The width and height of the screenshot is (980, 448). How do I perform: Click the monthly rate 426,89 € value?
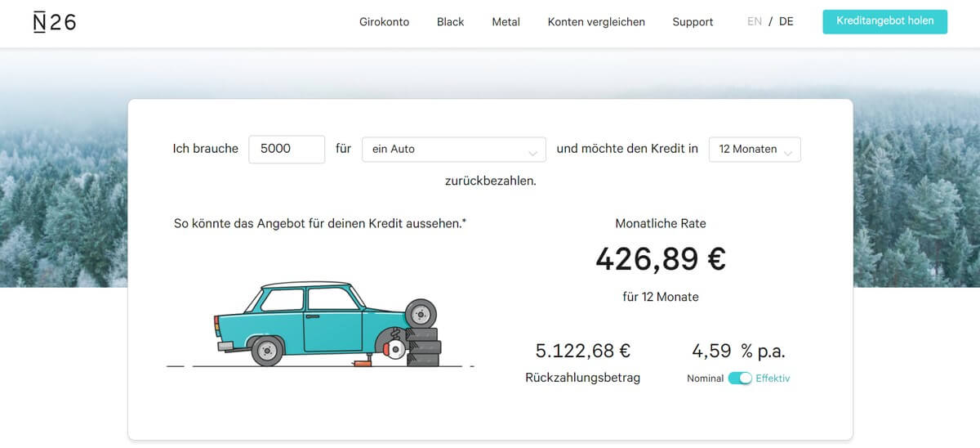click(660, 259)
